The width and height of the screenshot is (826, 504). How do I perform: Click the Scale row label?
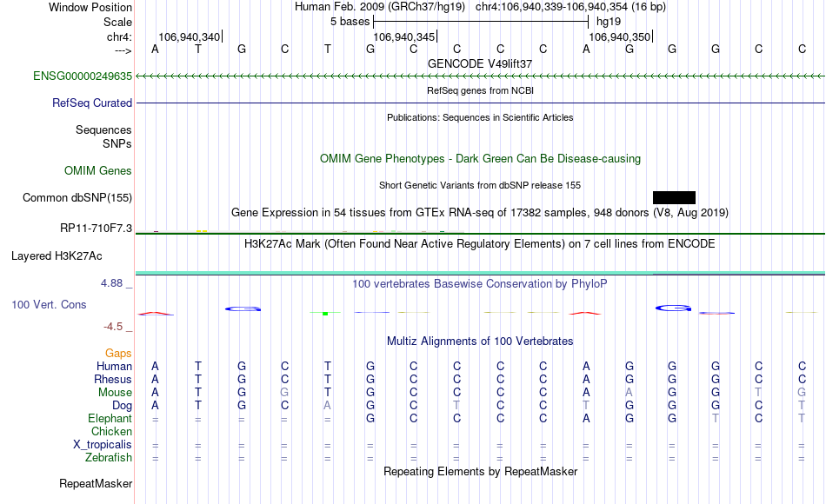click(x=117, y=22)
